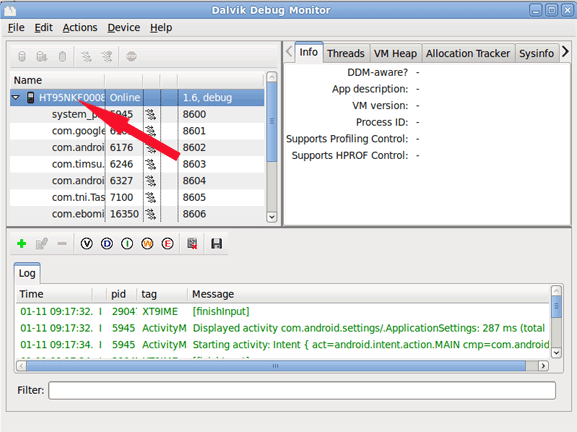Click the update threads icon in device toolbar
The image size is (577, 432).
[x=86, y=56]
